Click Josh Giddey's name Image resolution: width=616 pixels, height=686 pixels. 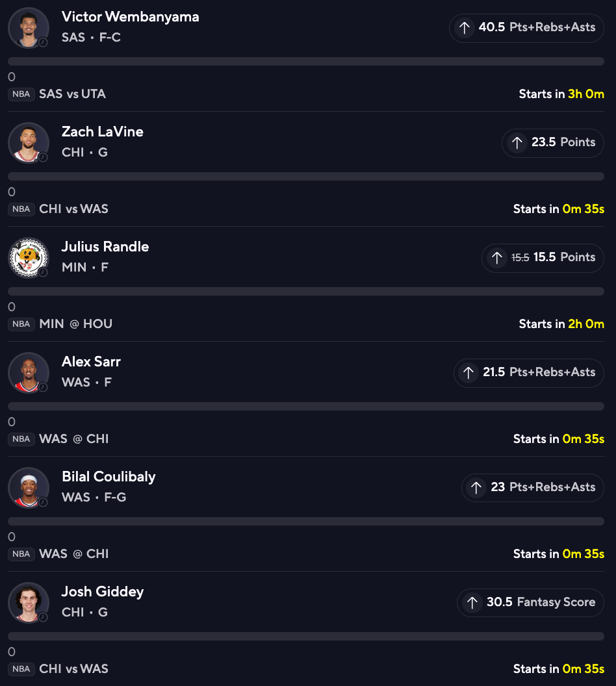[x=103, y=592]
